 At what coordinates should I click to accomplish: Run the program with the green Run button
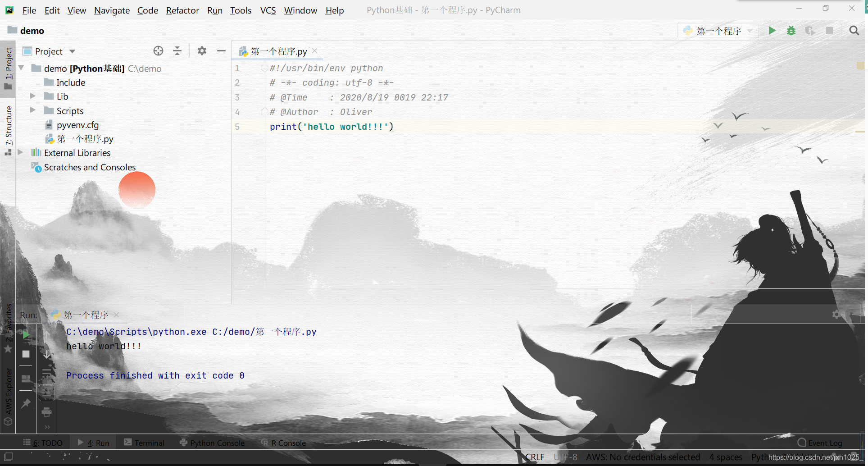pyautogui.click(x=772, y=31)
